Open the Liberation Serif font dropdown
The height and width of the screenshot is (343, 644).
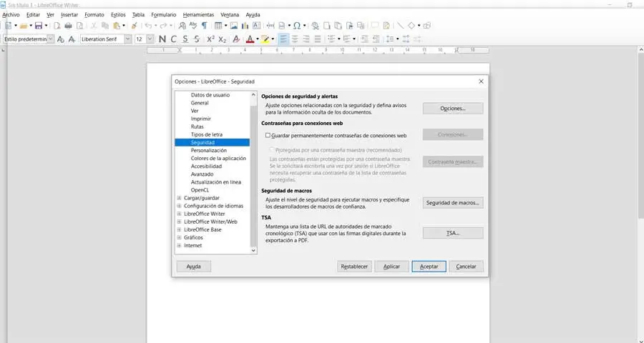pyautogui.click(x=128, y=39)
